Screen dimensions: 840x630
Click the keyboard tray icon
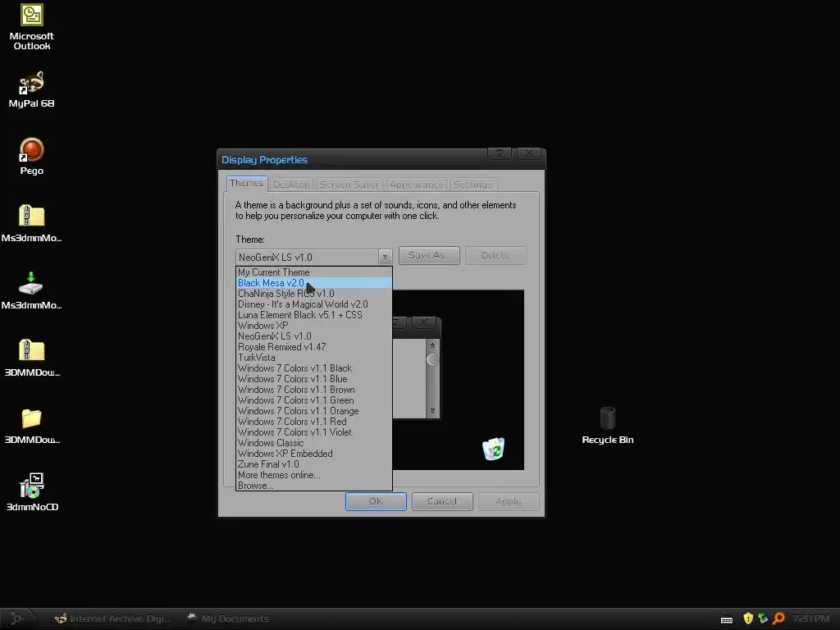[x=727, y=619]
